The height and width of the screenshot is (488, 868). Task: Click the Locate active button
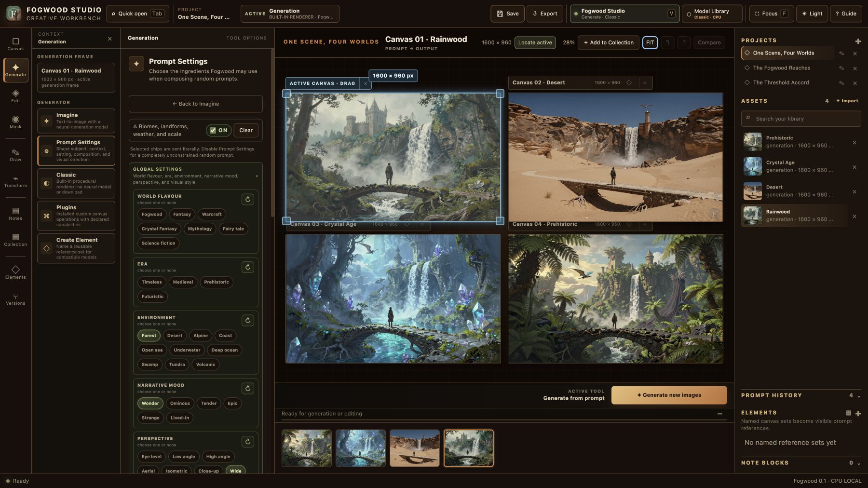pyautogui.click(x=535, y=42)
